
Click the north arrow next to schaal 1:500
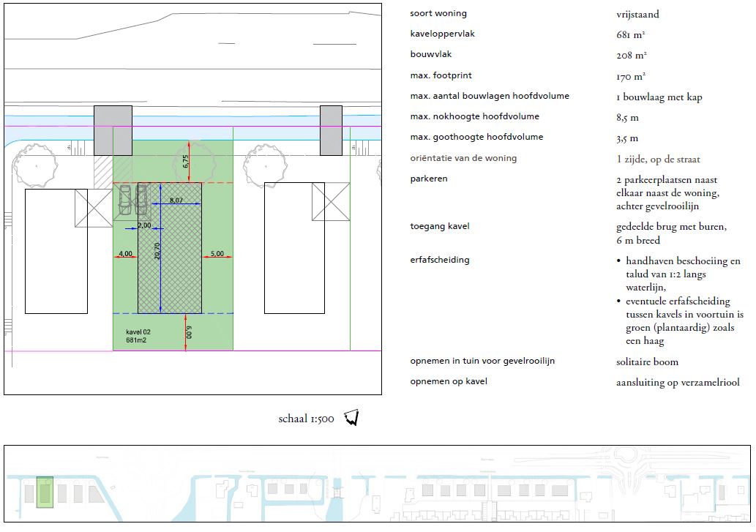pyautogui.click(x=351, y=418)
